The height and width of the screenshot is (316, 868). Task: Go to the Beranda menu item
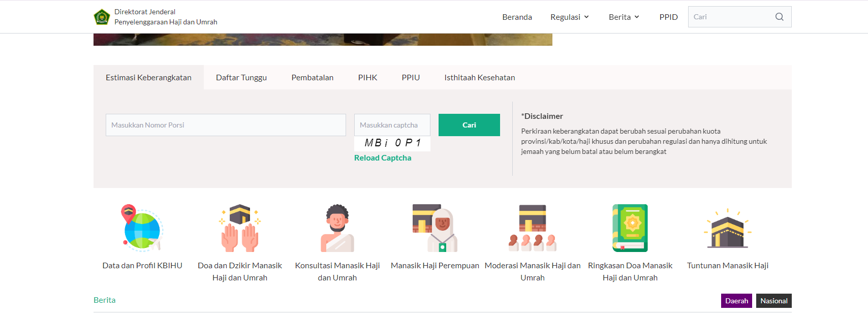tap(517, 17)
